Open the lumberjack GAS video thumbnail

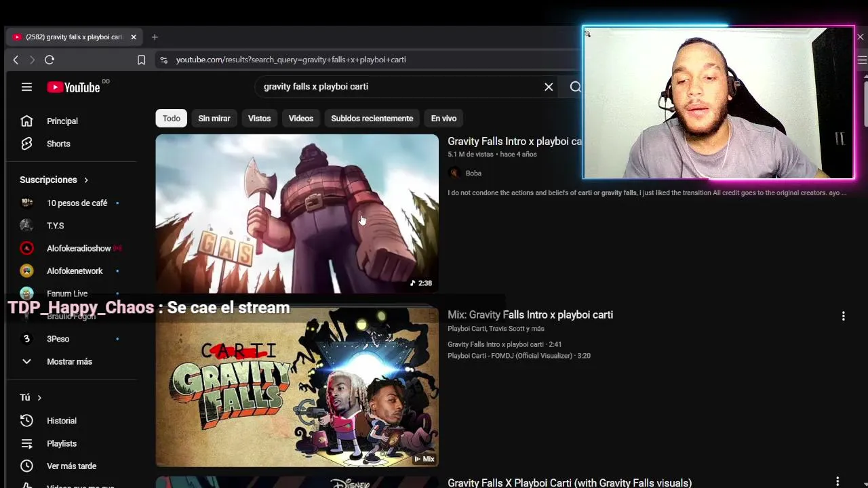click(x=297, y=214)
